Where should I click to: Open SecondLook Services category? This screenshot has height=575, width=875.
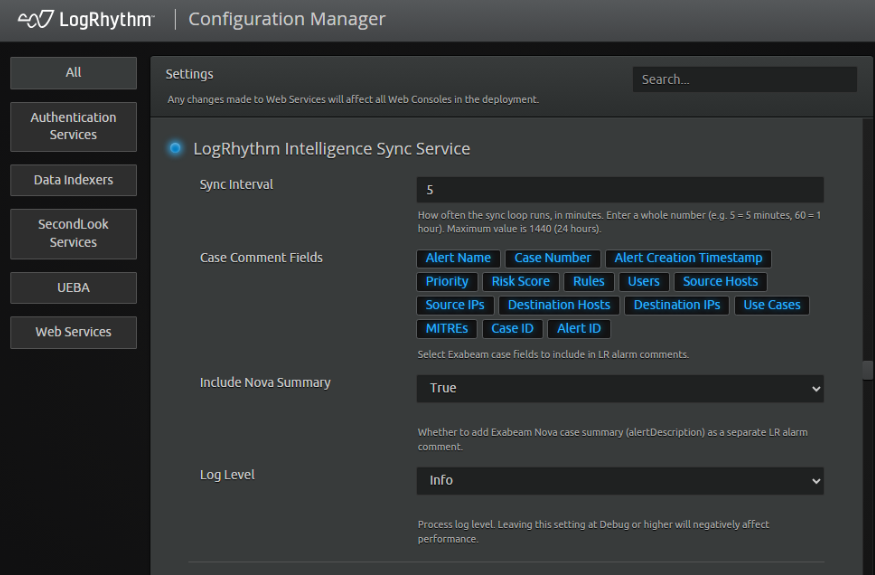73,233
